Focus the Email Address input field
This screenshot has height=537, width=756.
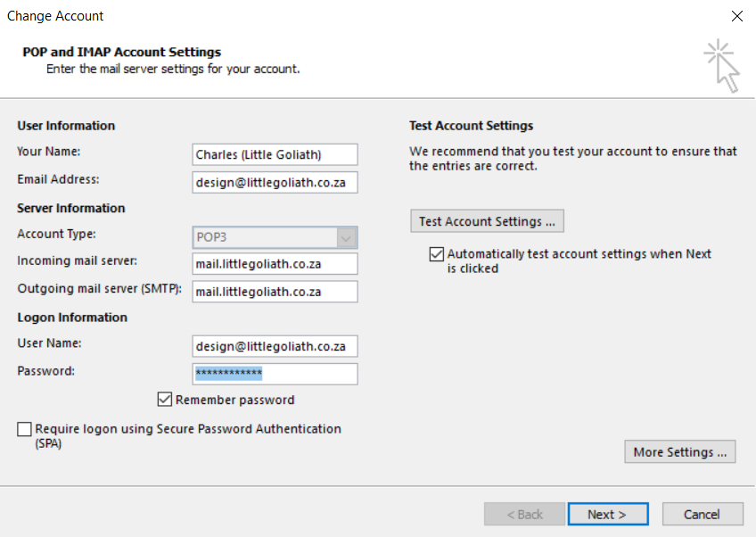coord(275,182)
